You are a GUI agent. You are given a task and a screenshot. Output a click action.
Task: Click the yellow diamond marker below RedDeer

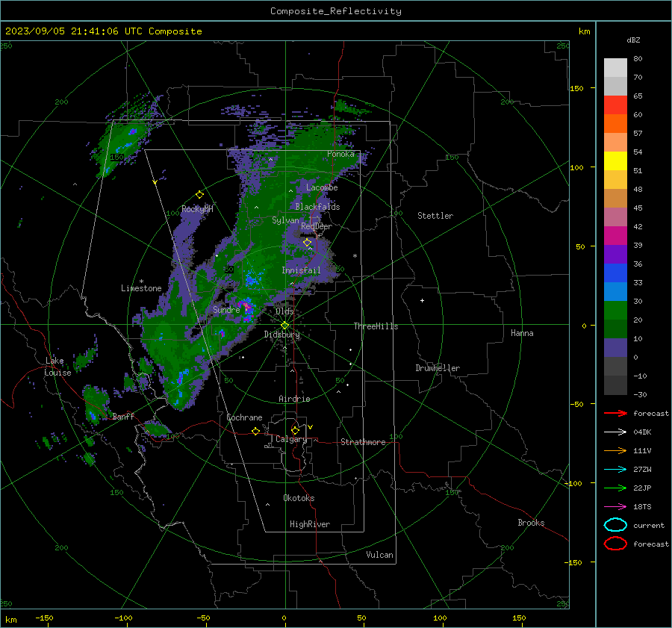click(x=308, y=243)
